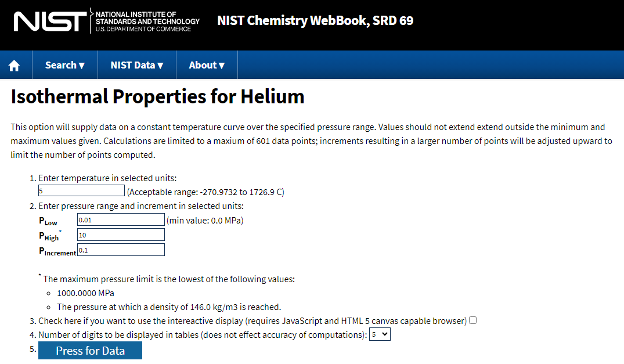Focus the PLow pressure field
Image resolution: width=624 pixels, height=364 pixels.
121,219
